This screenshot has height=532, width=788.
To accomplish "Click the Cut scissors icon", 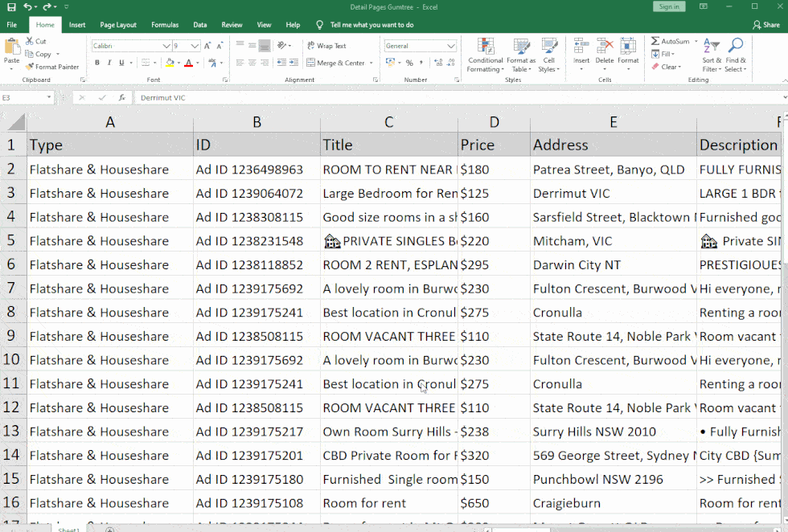I will pos(30,42).
